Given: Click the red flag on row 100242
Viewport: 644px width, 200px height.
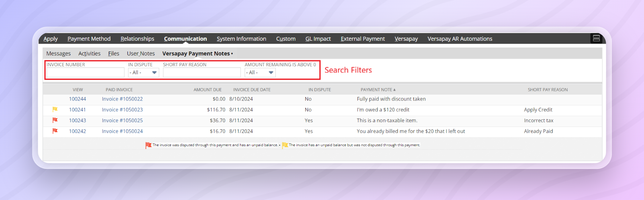Looking at the screenshot, I should (x=55, y=131).
